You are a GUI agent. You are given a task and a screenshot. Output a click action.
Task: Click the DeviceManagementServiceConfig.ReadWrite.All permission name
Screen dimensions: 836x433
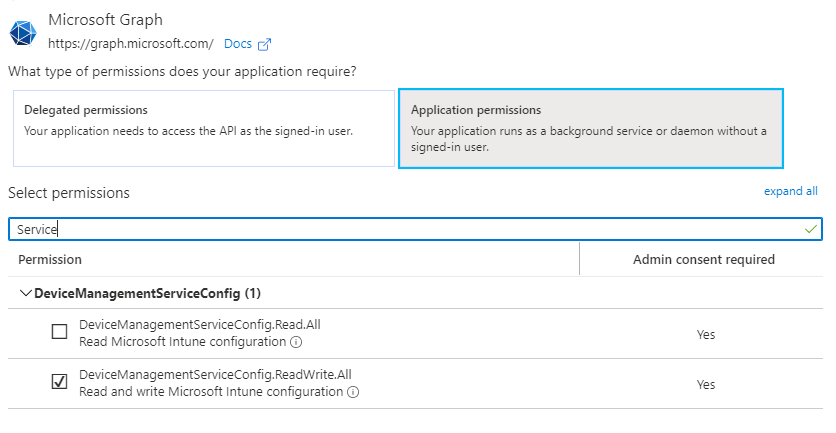(x=215, y=375)
